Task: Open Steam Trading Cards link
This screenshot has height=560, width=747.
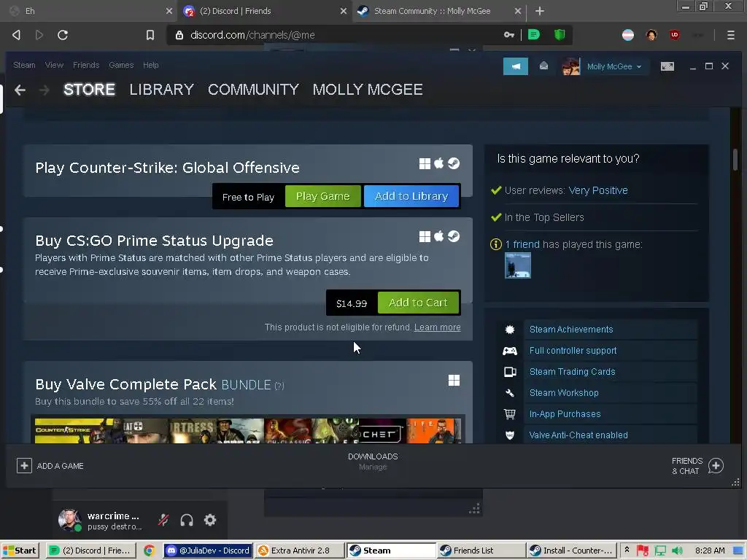Action: point(572,372)
